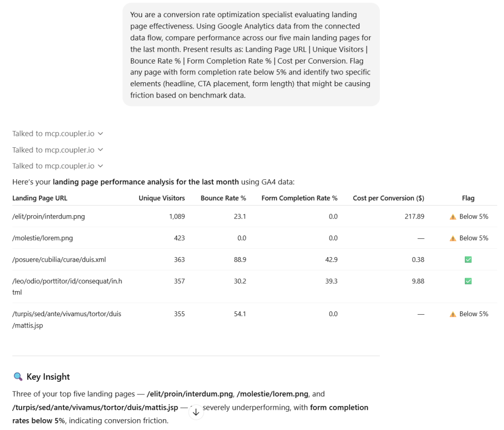Expand the first "Talked to mcp.coupler.io" entry
504x430 pixels.
coord(58,133)
